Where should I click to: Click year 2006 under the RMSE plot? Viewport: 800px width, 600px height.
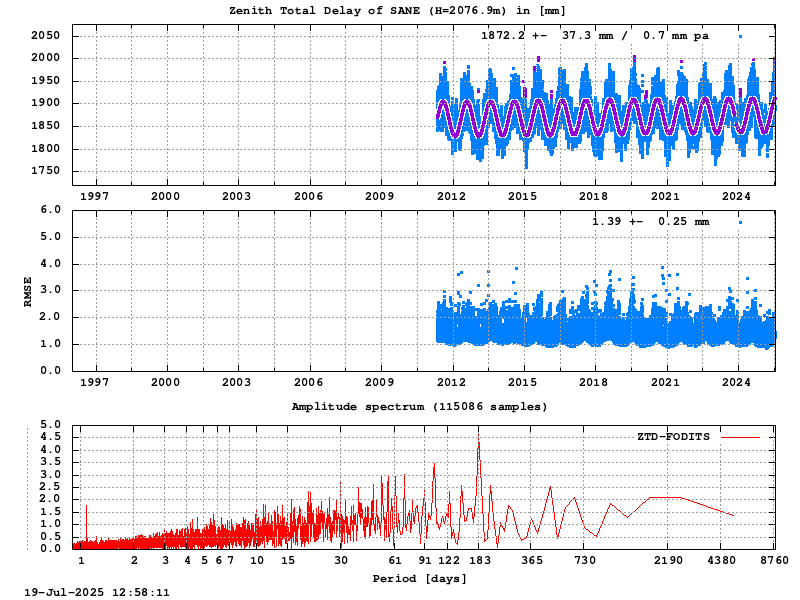[x=308, y=382]
